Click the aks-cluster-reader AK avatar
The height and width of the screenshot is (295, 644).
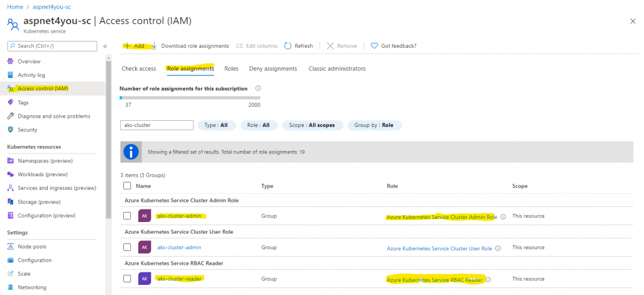(x=145, y=279)
